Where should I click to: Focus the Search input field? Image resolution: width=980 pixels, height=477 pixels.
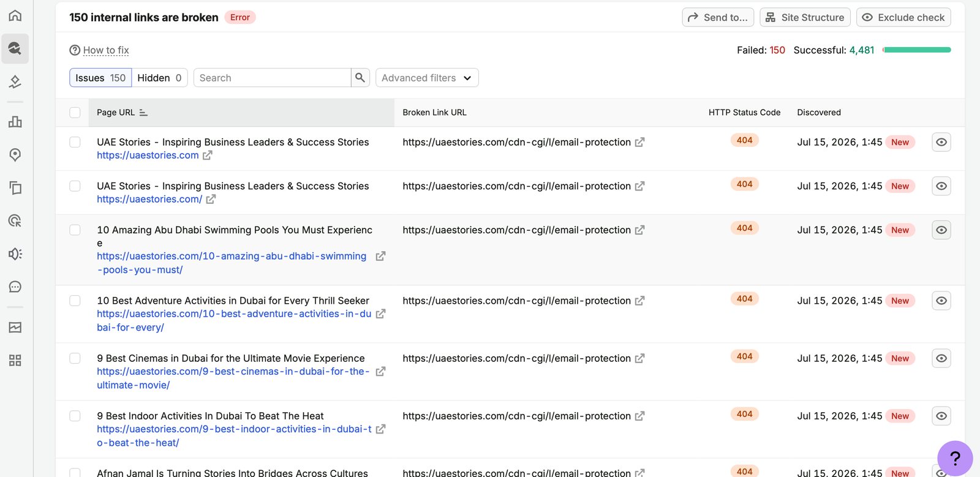coord(272,78)
